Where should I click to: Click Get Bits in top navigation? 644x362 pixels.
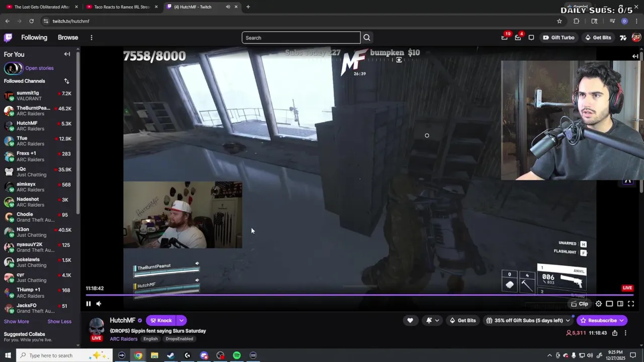pyautogui.click(x=598, y=38)
